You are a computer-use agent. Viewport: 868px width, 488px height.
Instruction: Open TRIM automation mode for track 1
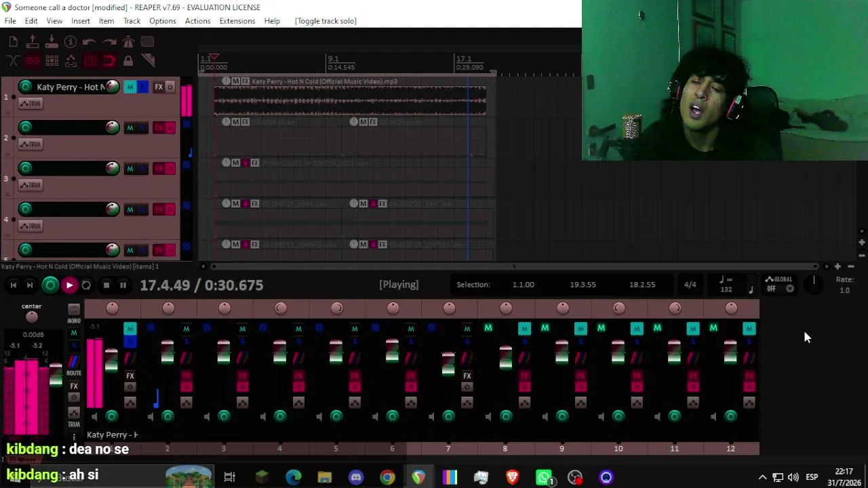[30, 104]
